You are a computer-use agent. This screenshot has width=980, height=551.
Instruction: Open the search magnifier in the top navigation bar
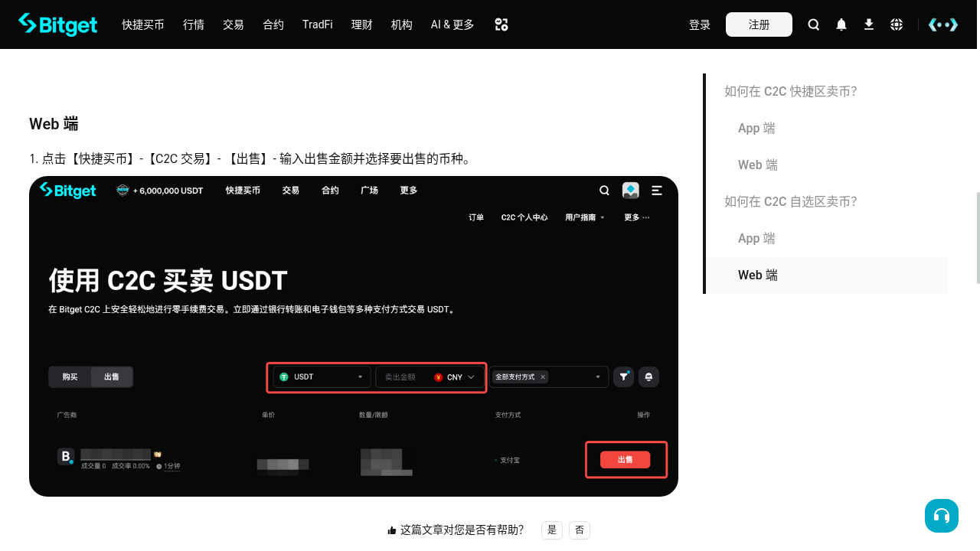(x=814, y=24)
